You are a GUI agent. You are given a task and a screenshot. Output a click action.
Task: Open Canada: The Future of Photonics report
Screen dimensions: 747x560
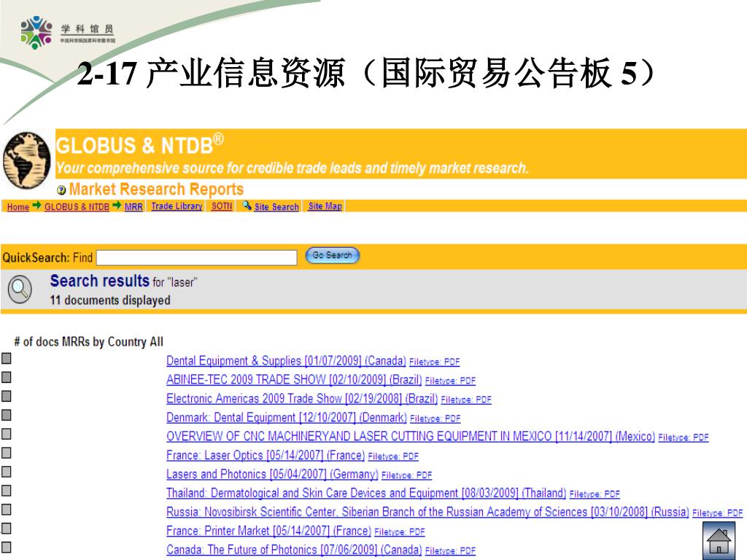(x=294, y=550)
